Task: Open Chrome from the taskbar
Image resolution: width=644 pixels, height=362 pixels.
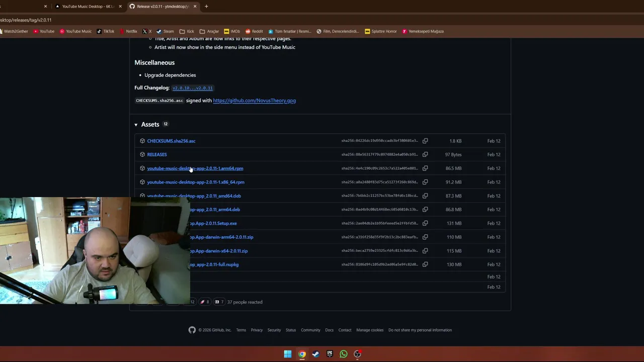Action: tap(302, 354)
